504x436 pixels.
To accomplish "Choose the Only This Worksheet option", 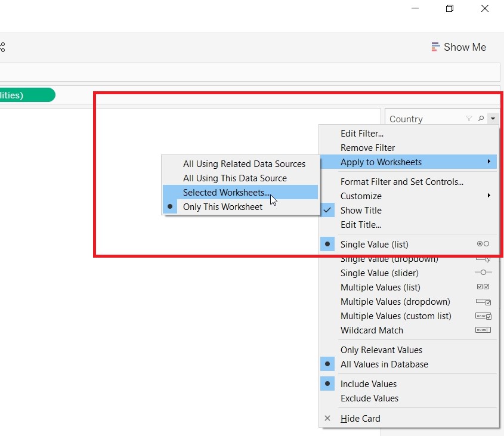I will pos(222,207).
